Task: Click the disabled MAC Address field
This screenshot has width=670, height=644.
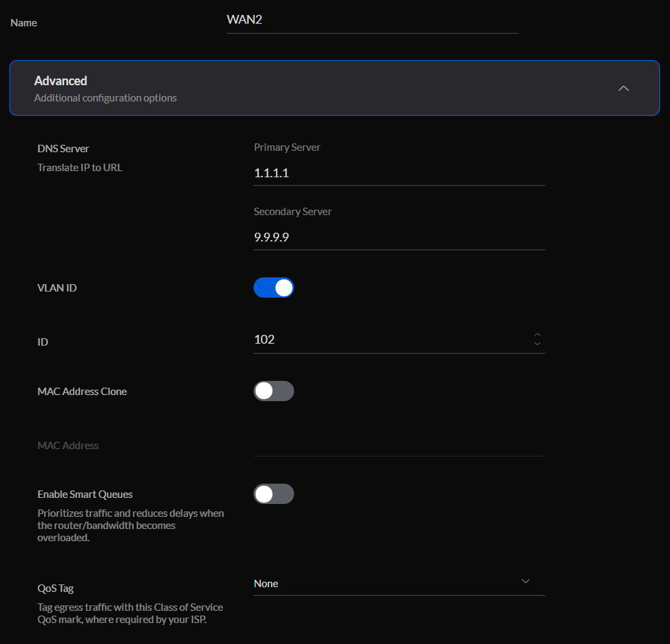Action: tap(400, 446)
